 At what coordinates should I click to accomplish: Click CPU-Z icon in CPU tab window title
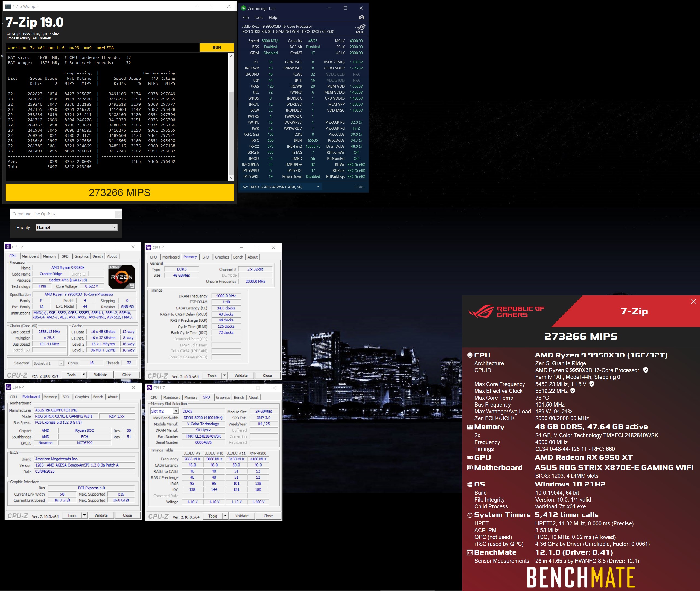click(x=8, y=247)
